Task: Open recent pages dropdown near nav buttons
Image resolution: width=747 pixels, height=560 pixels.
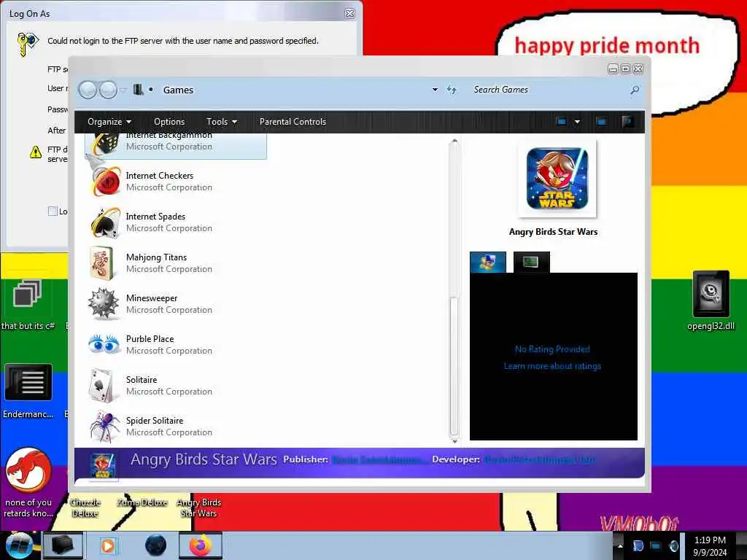Action: [123, 90]
